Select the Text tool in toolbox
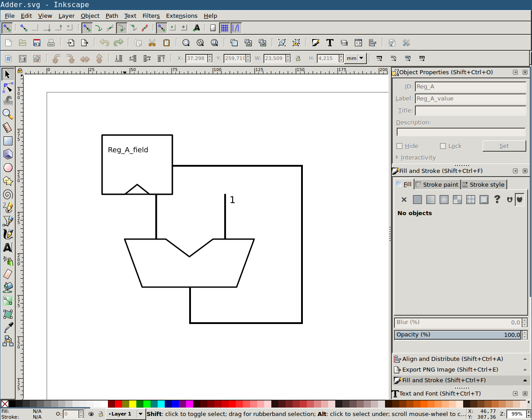Screen dimensions: 532x420 [8, 248]
